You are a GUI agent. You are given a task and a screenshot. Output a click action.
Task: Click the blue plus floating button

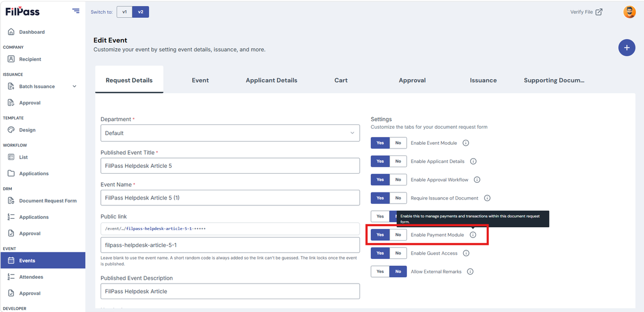click(x=627, y=47)
